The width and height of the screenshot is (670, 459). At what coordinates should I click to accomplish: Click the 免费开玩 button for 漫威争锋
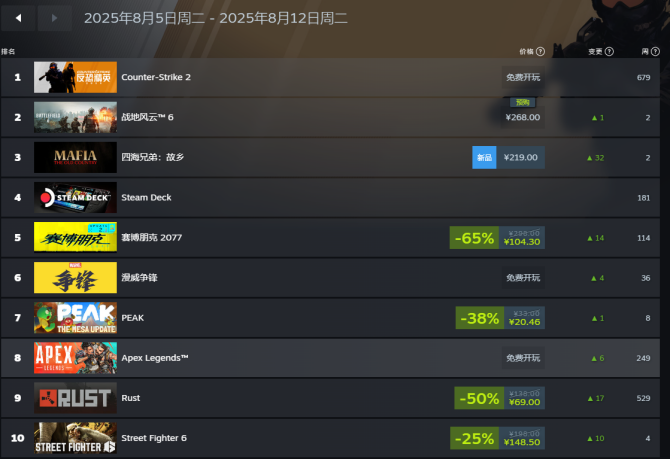click(x=523, y=278)
